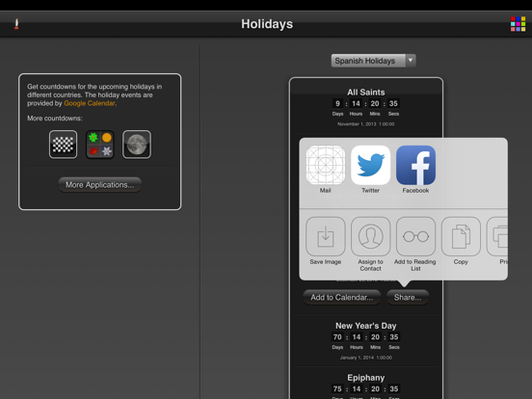Click the 75 days value for Epiphany

click(x=337, y=388)
